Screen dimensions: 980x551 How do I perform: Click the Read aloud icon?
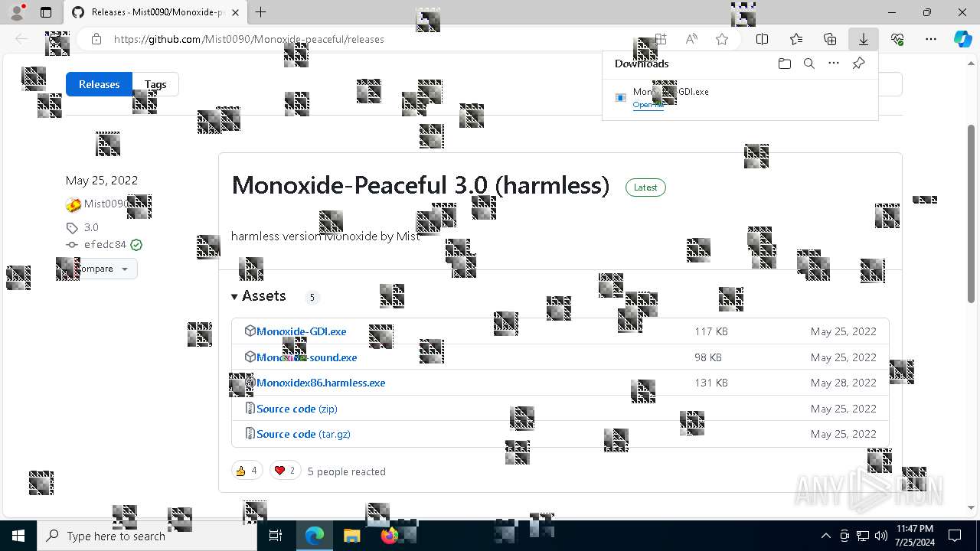point(691,39)
